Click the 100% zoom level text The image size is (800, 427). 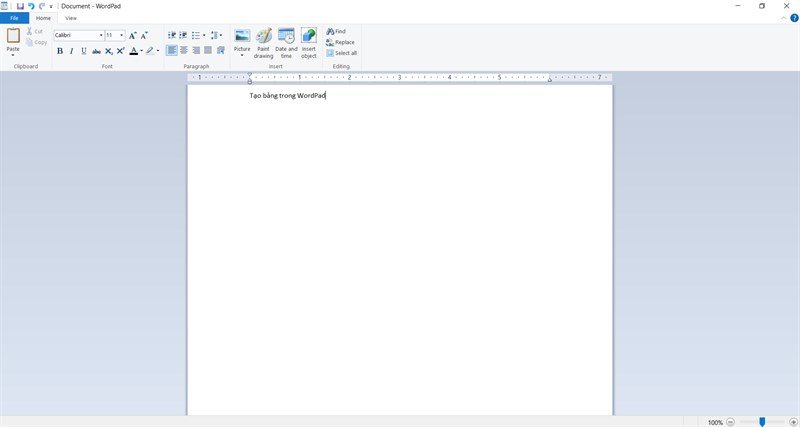pos(715,422)
